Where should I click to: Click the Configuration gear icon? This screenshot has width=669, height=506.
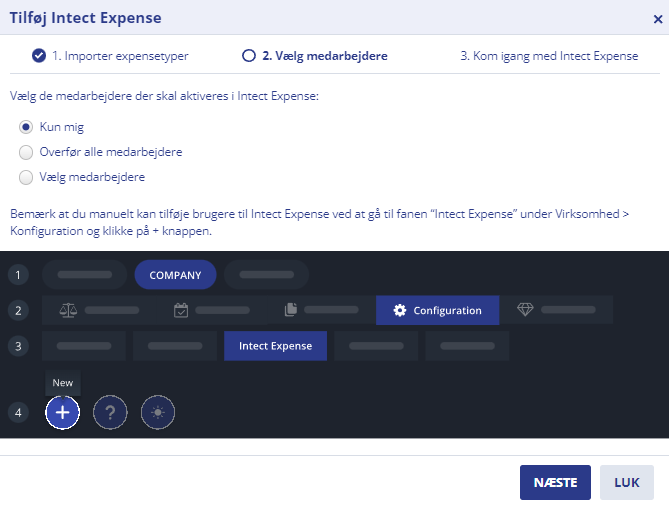point(400,310)
